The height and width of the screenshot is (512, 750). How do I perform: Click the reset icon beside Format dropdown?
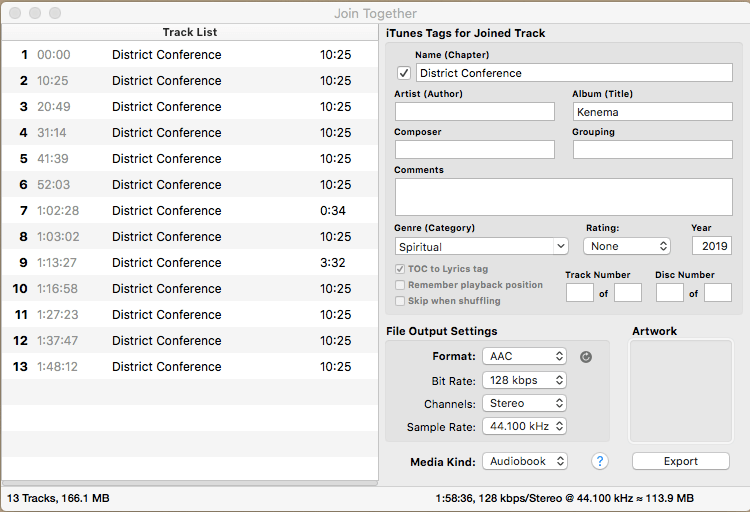click(586, 356)
